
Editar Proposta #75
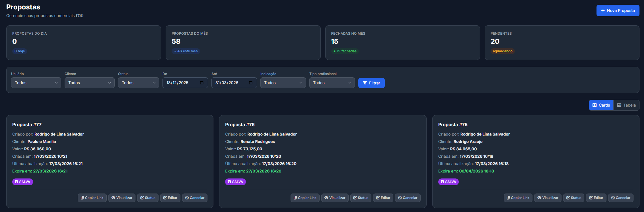596,198
